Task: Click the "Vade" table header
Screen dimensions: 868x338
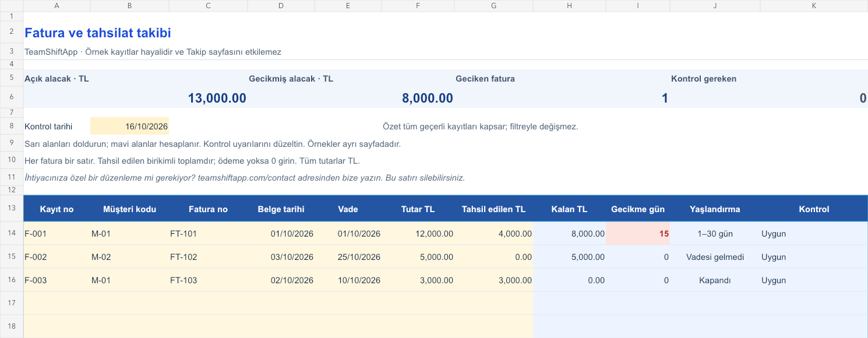Action: (x=348, y=209)
